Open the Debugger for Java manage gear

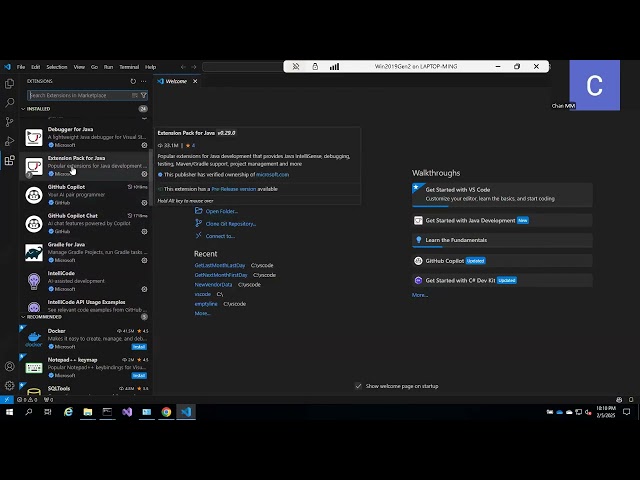point(144,145)
